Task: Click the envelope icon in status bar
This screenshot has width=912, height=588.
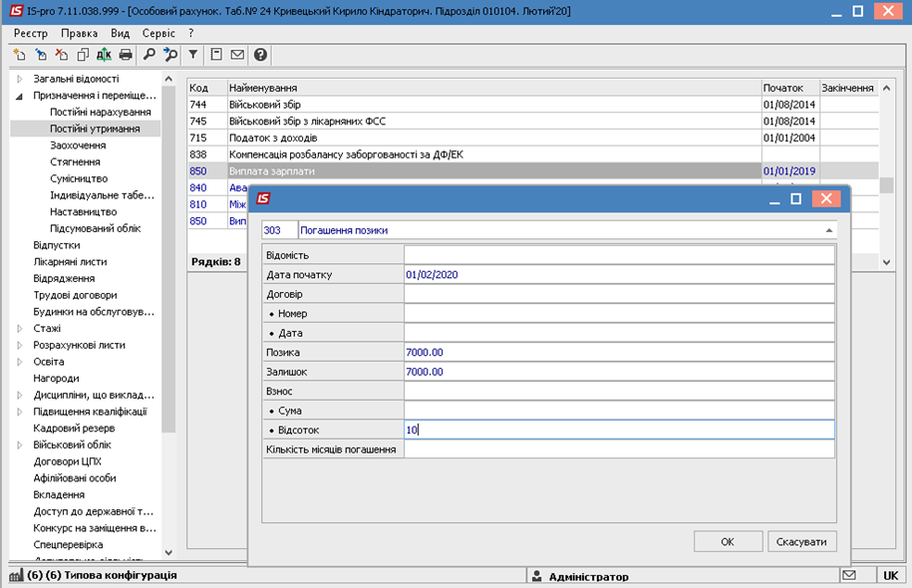Action: [849, 575]
